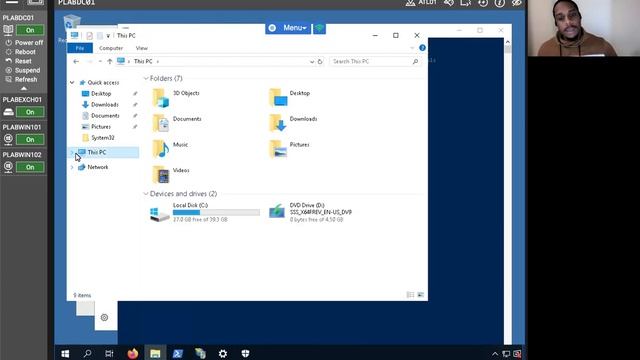Open the recent locations dropdown arrow

pos(100,61)
